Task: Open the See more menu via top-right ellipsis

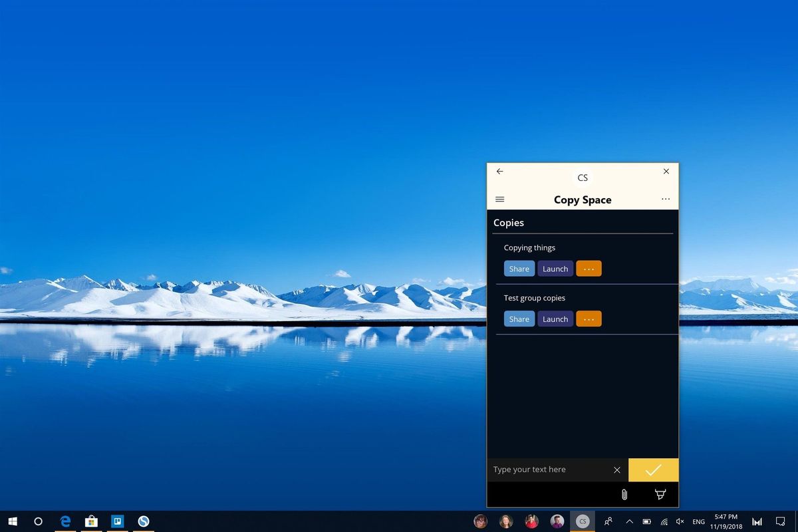Action: [x=666, y=199]
